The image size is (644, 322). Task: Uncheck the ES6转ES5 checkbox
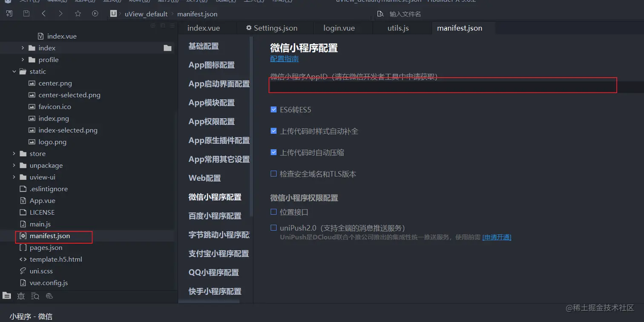click(273, 109)
